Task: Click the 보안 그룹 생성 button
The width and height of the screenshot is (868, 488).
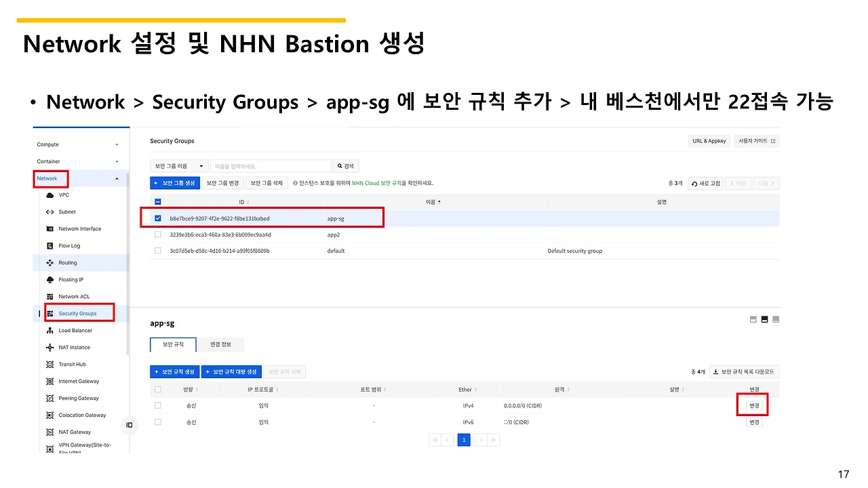Action: tap(175, 183)
